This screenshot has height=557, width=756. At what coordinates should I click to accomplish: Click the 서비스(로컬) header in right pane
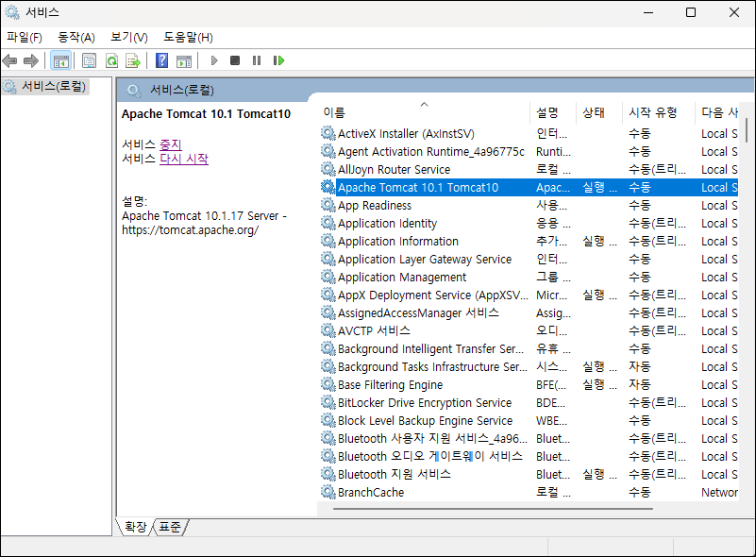182,91
